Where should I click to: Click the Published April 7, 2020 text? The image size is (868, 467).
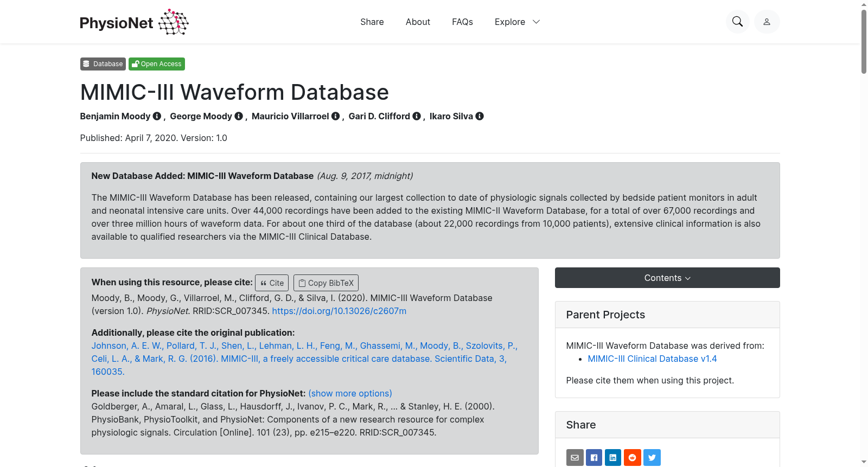pyautogui.click(x=154, y=138)
